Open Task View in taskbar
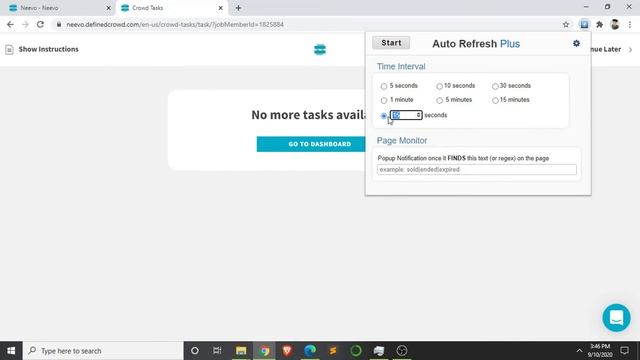640x360 pixels. click(x=217, y=351)
